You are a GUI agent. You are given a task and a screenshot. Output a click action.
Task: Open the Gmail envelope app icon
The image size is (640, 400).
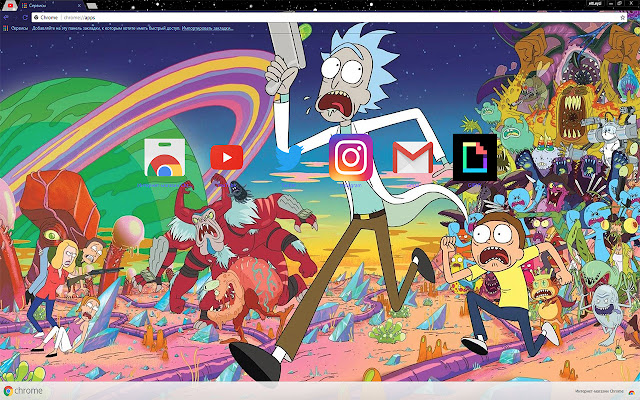[413, 158]
